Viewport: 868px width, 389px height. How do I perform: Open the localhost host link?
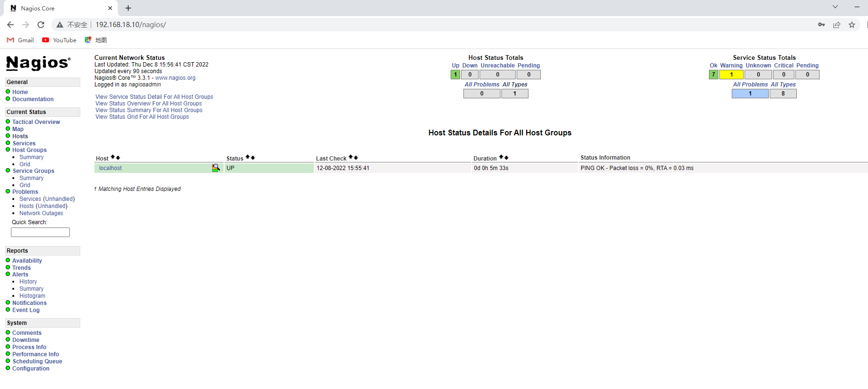111,168
